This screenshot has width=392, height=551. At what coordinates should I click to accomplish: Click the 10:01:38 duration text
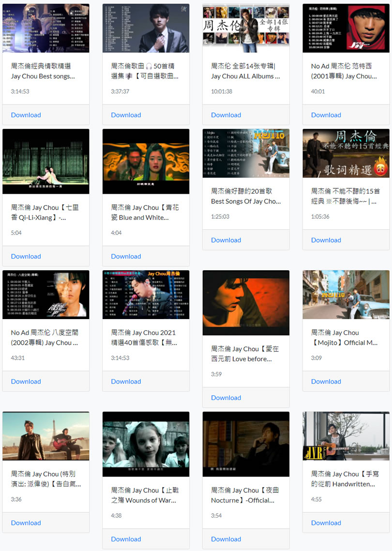pyautogui.click(x=222, y=92)
